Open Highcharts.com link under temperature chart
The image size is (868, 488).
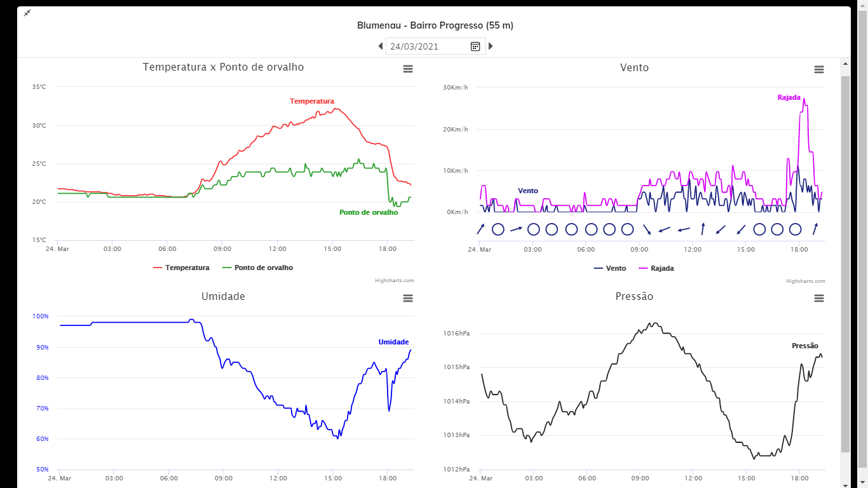point(395,280)
